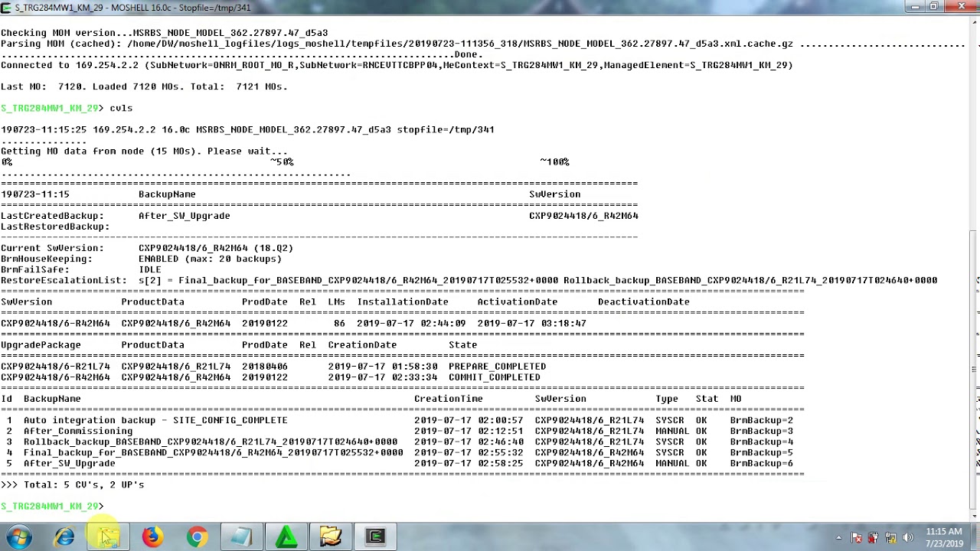Click 'Connected to 169.254.2.2' line
The image size is (980, 551).
pyautogui.click(x=397, y=65)
